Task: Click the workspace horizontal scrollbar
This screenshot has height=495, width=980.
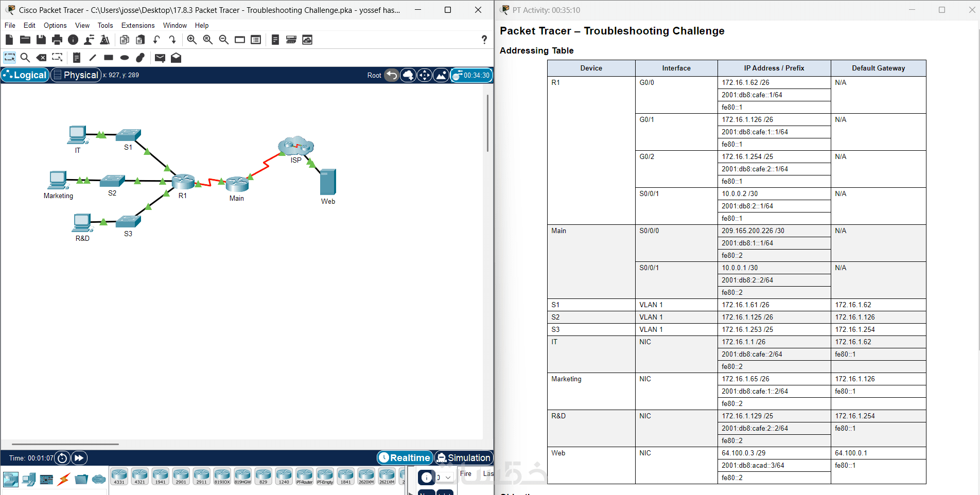Action: 65,444
